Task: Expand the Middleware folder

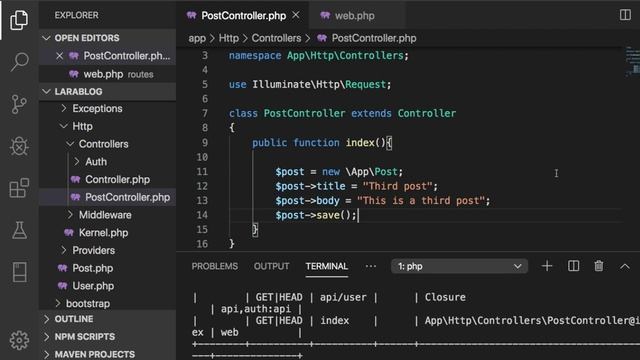Action: pos(70,215)
